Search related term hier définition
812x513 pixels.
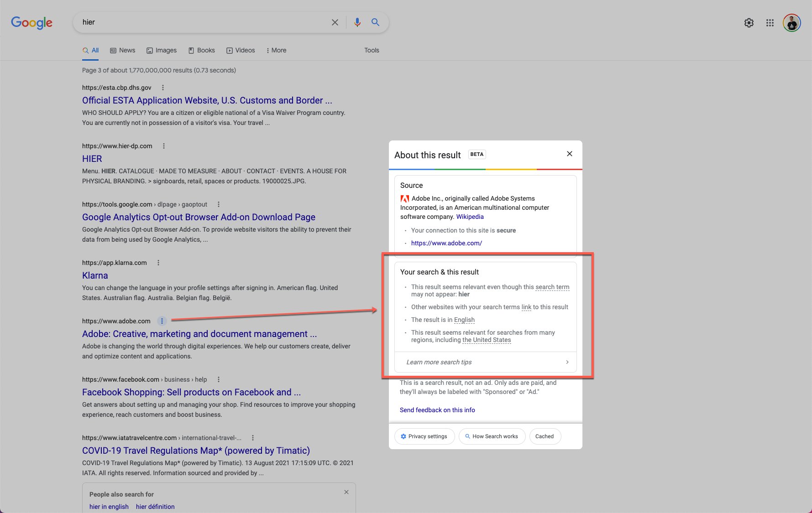click(x=155, y=507)
